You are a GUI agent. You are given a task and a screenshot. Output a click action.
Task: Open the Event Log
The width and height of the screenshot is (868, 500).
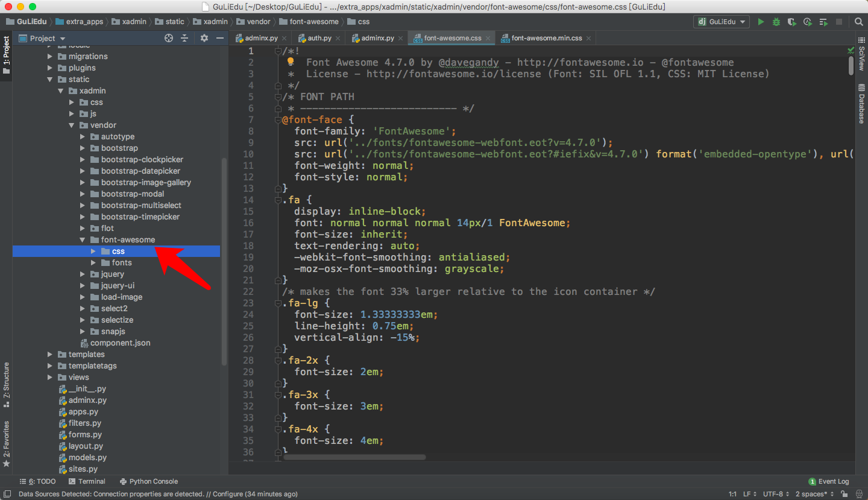(828, 481)
